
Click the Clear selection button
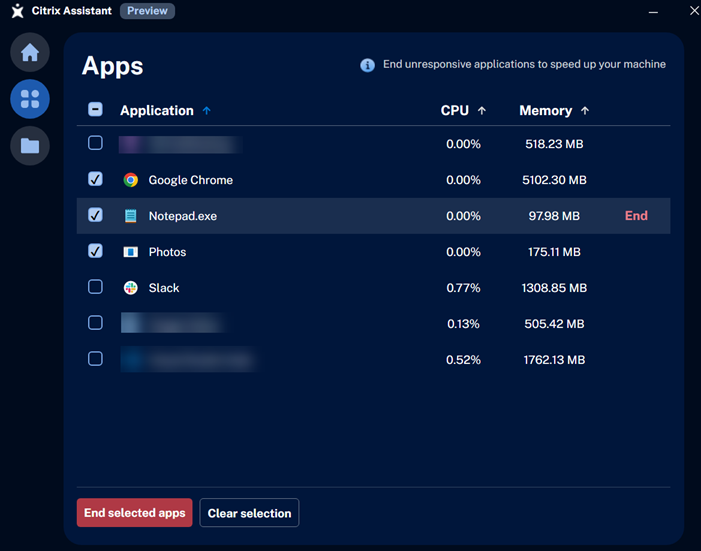pos(249,513)
